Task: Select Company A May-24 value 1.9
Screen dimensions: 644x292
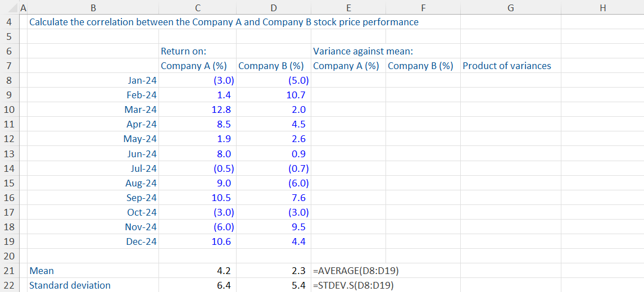Action: [x=198, y=139]
